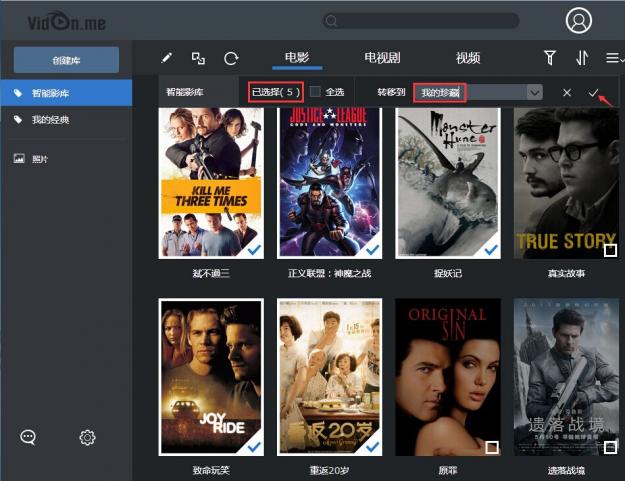Viewport: 625px width, 481px height.
Task: Uncheck the Joy Ride poster selection mark
Action: click(x=254, y=447)
